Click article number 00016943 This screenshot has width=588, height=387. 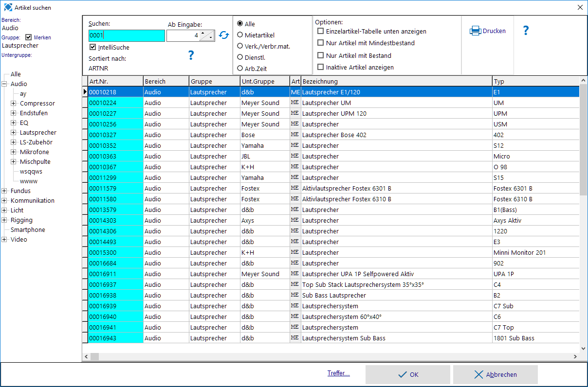click(115, 338)
